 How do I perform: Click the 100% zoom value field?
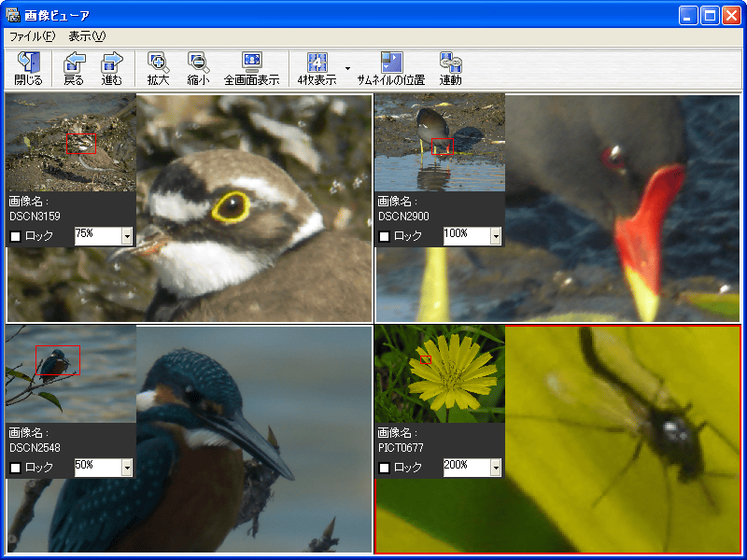pos(467,236)
